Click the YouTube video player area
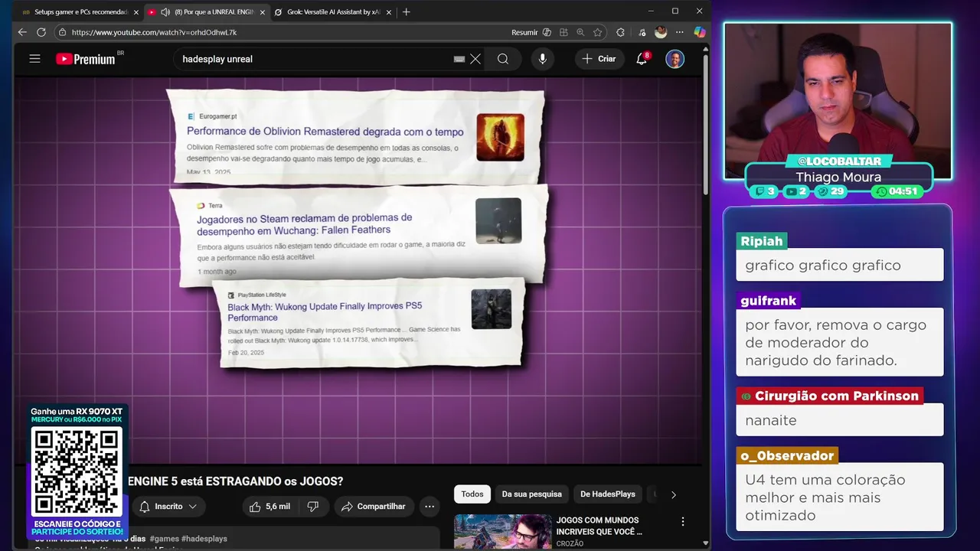 pos(358,270)
